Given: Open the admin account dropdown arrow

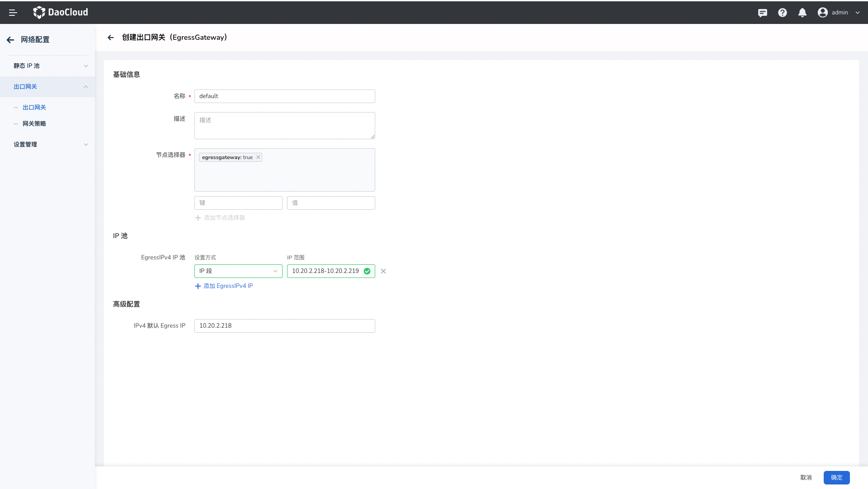Looking at the screenshot, I should click(x=858, y=13).
